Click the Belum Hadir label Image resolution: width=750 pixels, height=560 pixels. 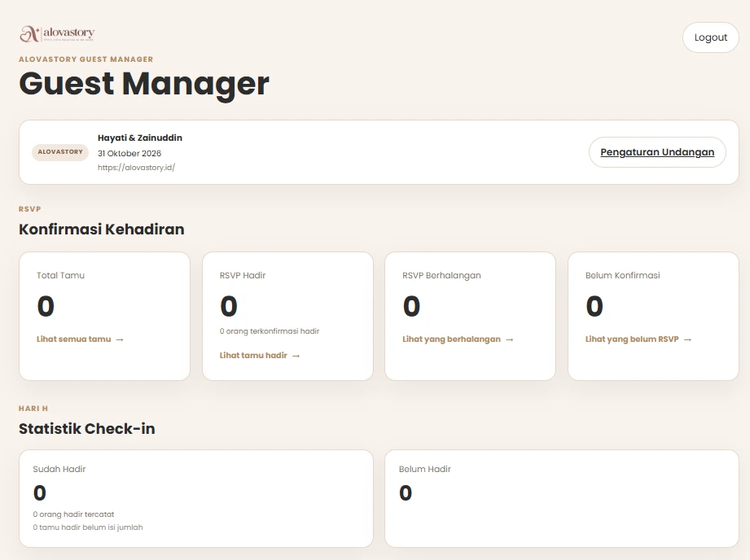425,469
